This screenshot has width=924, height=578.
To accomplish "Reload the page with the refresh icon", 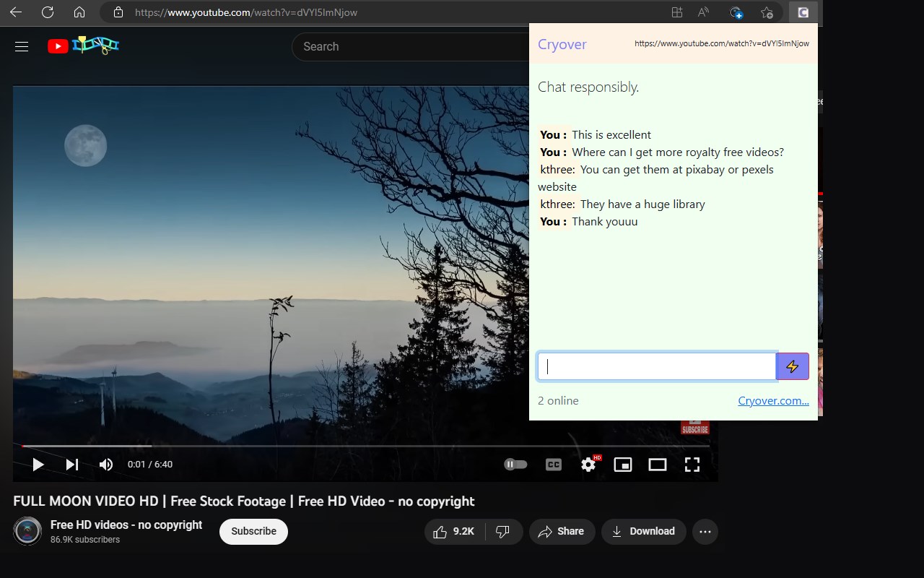I will point(48,12).
